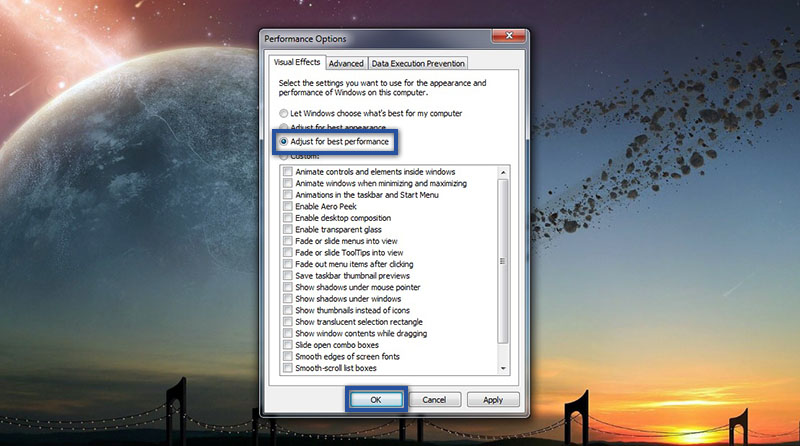Choose Adjust for best performance radio button

[284, 142]
